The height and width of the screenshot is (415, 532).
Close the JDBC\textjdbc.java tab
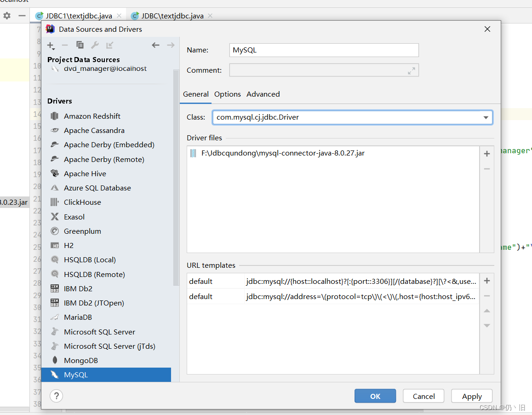coord(210,16)
